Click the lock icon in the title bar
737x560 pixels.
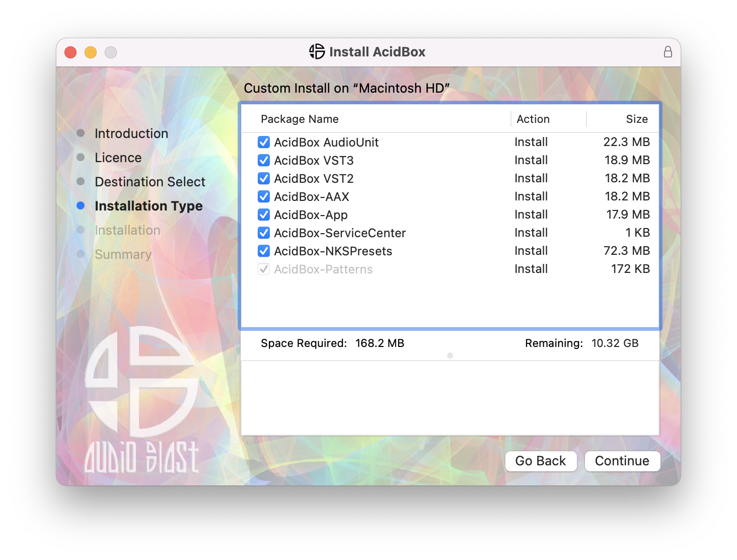pos(668,52)
